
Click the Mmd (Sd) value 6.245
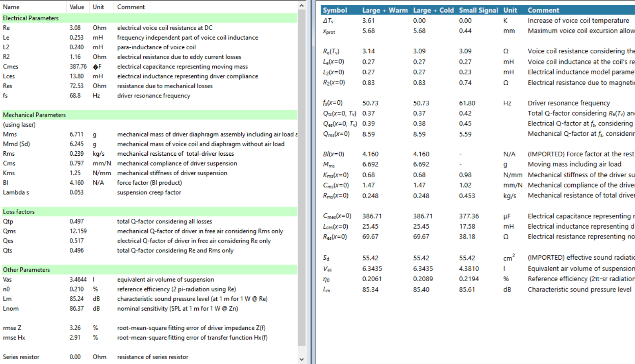pyautogui.click(x=76, y=144)
